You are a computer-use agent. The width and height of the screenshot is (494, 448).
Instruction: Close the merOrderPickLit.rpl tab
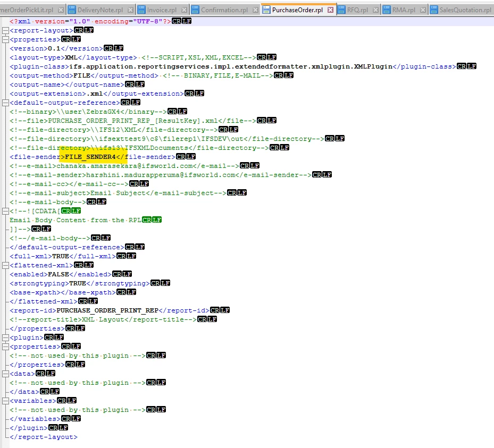61,10
